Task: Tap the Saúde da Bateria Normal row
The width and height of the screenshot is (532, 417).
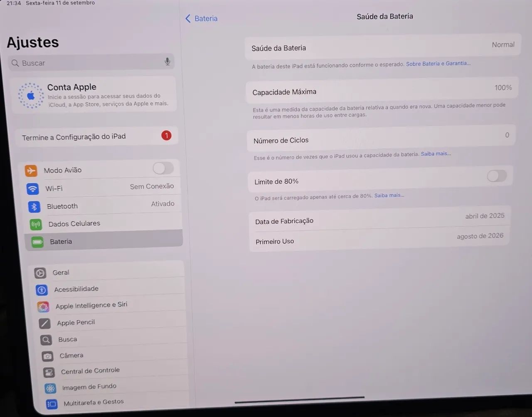Action: point(383,46)
